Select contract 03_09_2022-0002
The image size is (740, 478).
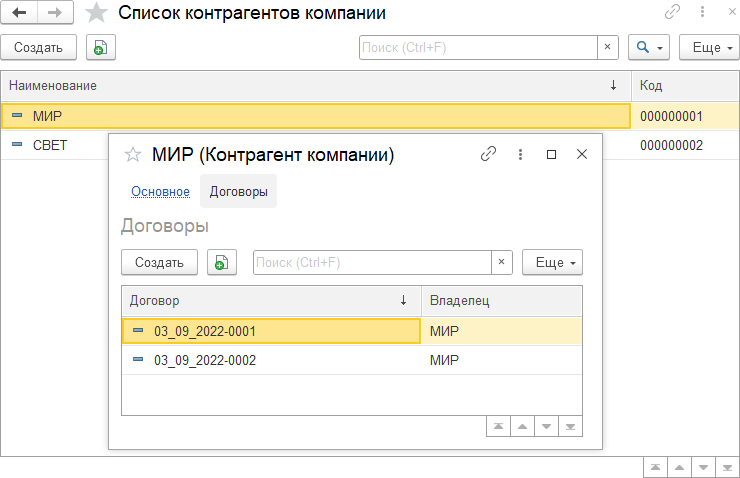click(271, 361)
